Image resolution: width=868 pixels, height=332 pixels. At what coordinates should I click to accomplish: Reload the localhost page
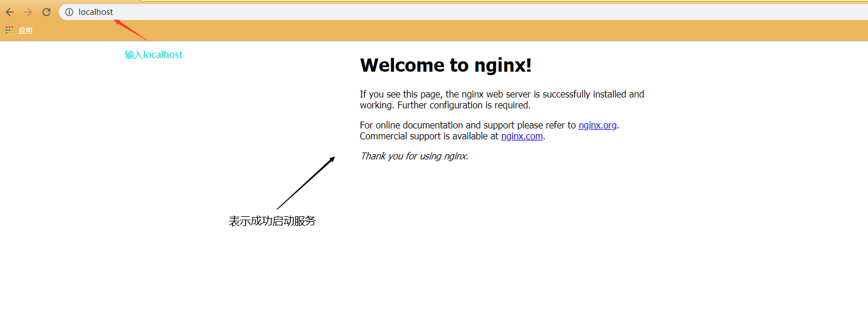point(46,12)
